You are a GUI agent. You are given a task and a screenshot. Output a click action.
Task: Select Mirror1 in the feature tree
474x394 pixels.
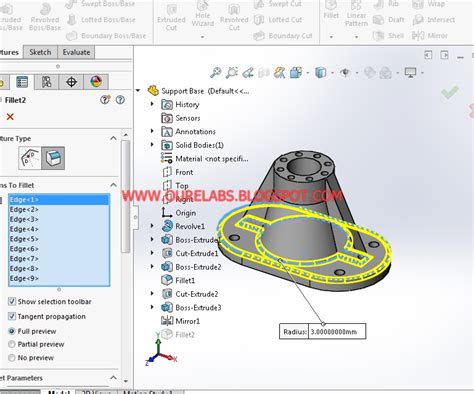pos(181,321)
